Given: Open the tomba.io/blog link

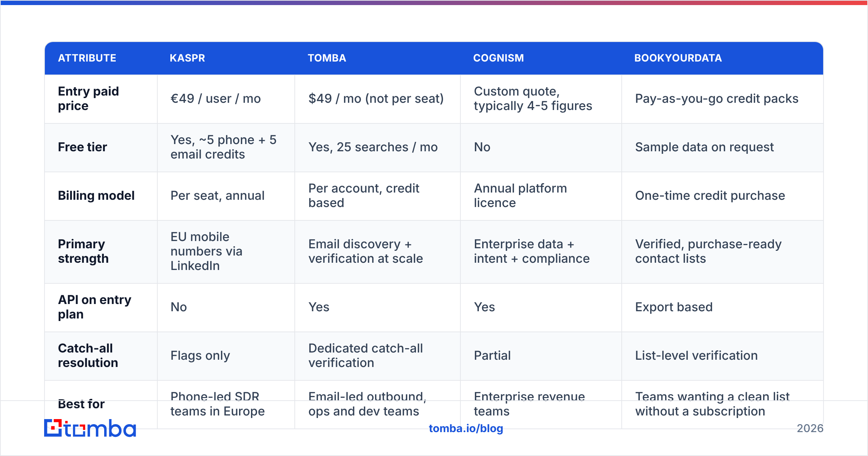Looking at the screenshot, I should (466, 428).
